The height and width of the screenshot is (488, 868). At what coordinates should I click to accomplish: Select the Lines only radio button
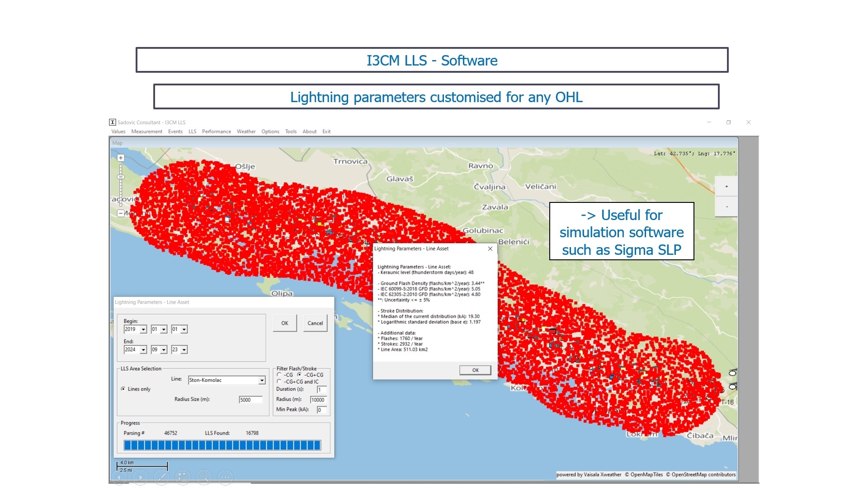click(123, 389)
